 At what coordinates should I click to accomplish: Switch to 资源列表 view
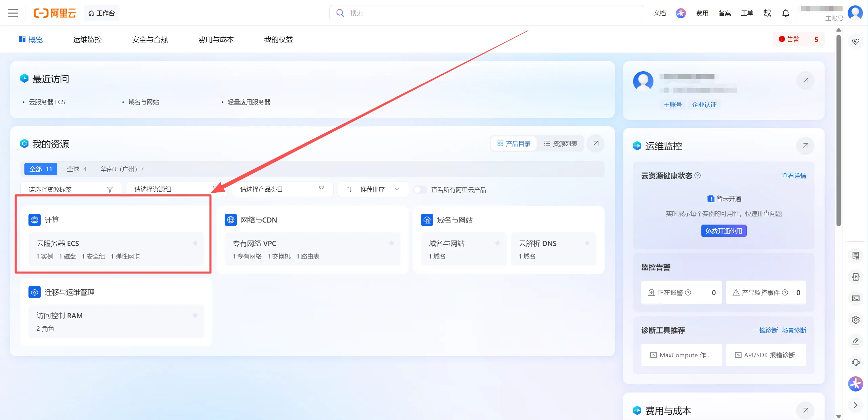[561, 144]
